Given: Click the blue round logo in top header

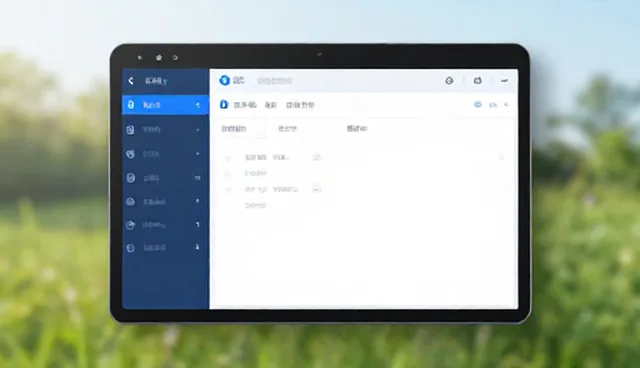Looking at the screenshot, I should [224, 80].
